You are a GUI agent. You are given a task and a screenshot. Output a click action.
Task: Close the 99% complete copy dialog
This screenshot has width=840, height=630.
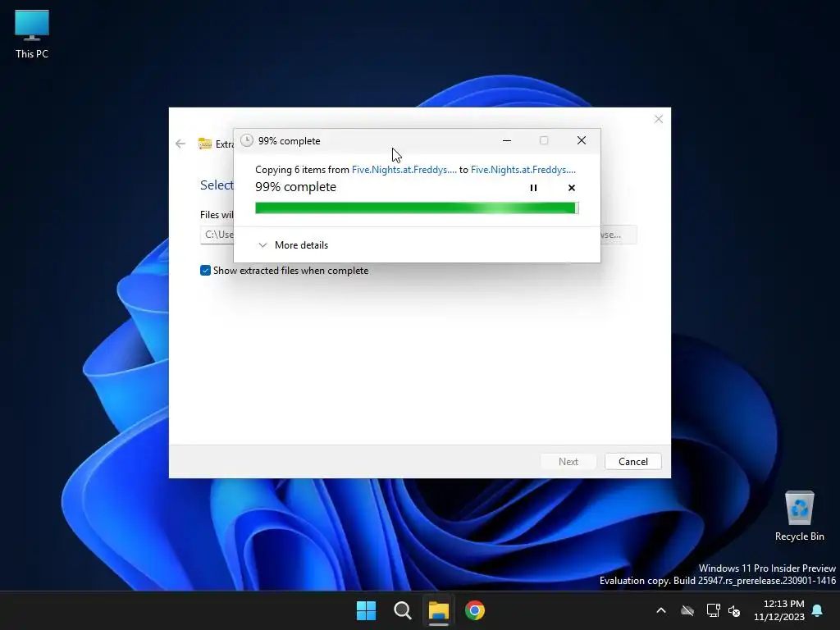(x=582, y=140)
